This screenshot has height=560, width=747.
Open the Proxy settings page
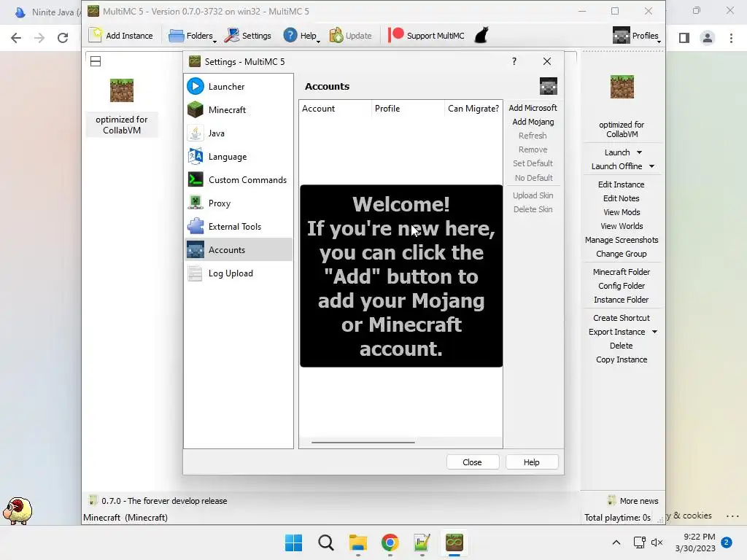(x=239, y=203)
